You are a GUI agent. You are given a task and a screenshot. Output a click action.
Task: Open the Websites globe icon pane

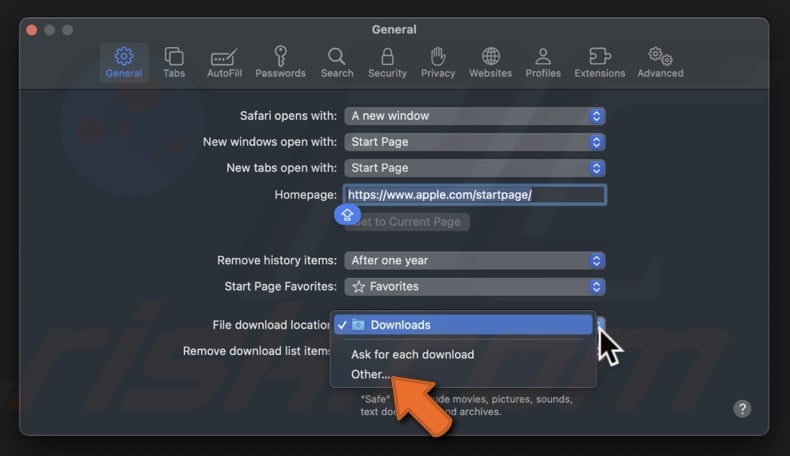[x=490, y=62]
